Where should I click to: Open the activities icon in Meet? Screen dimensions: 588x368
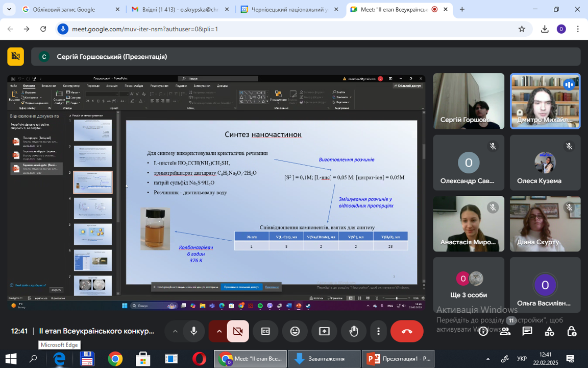(549, 331)
